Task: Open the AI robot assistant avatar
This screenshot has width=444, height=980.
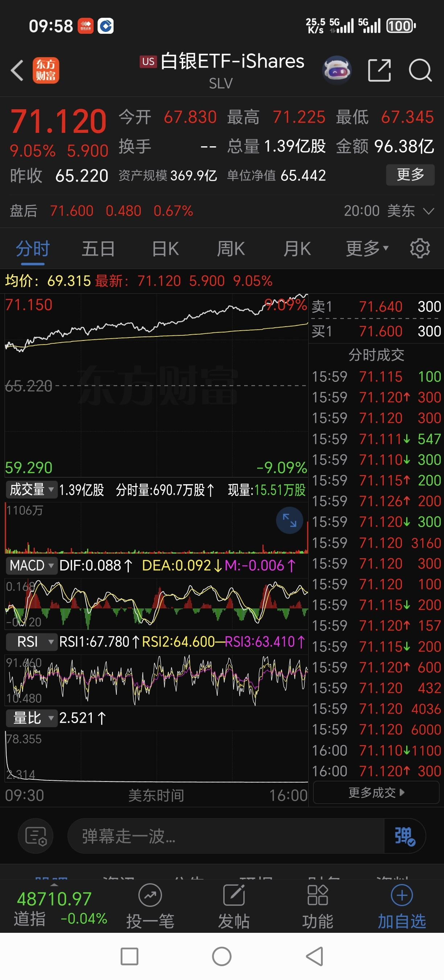Action: tap(336, 70)
